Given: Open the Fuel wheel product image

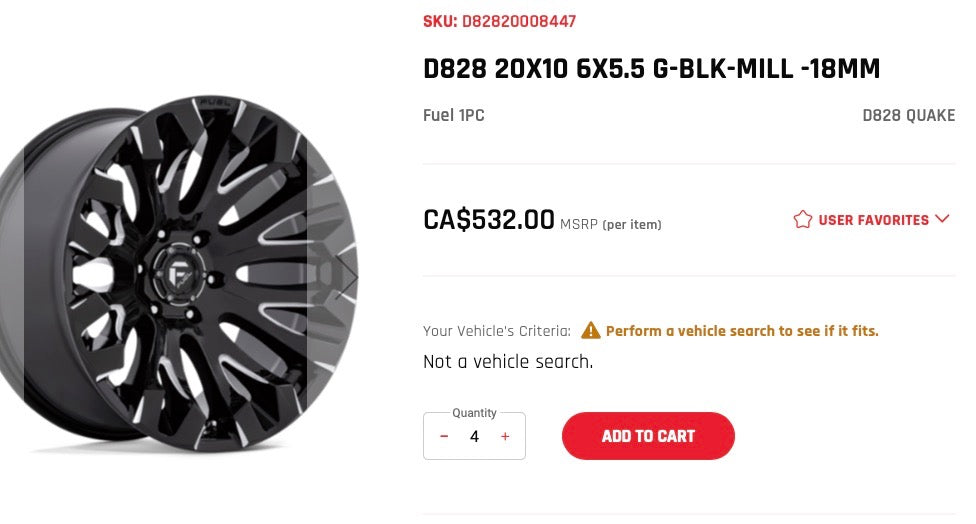Looking at the screenshot, I should (180, 275).
